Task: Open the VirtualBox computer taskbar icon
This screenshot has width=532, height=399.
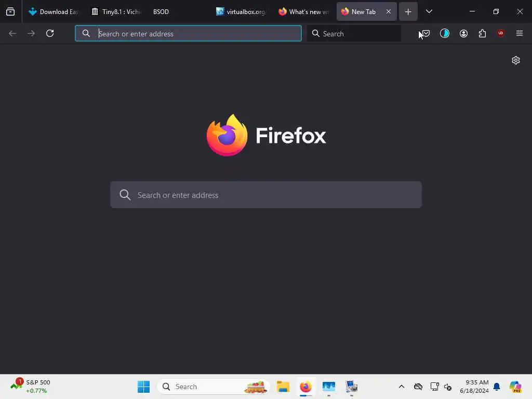Action: (x=352, y=387)
